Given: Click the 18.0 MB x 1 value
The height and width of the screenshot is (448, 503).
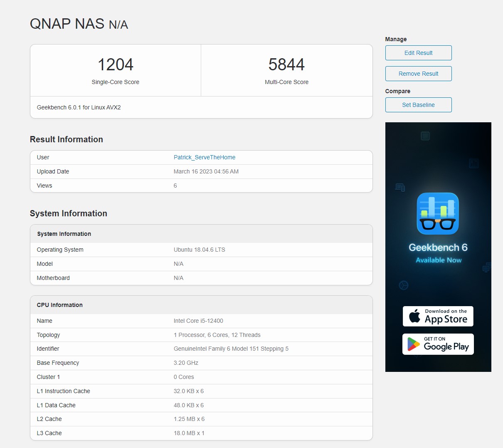Looking at the screenshot, I should coord(189,433).
